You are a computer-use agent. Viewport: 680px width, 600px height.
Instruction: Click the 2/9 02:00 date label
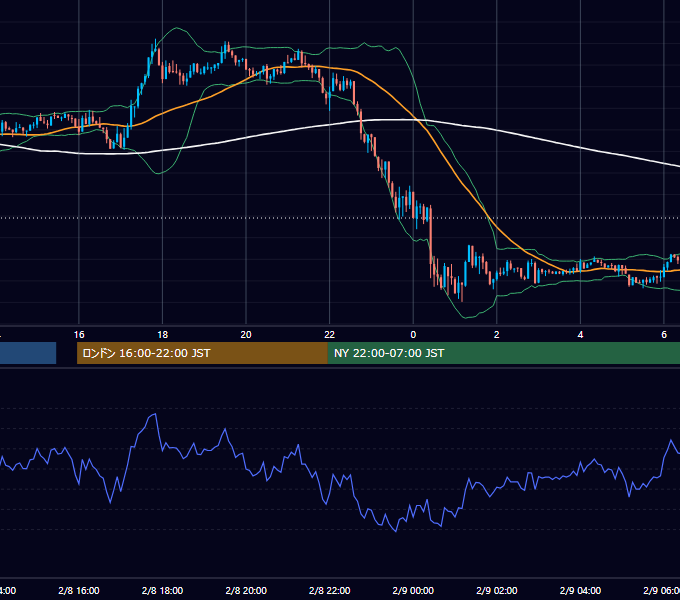(497, 591)
